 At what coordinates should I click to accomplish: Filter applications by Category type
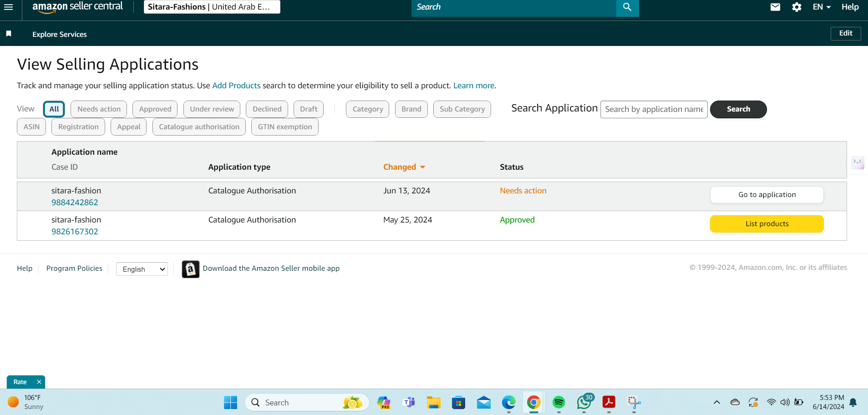tap(368, 109)
